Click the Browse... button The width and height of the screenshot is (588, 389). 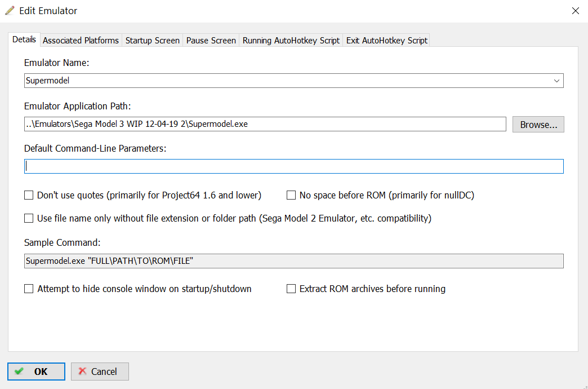pyautogui.click(x=538, y=124)
